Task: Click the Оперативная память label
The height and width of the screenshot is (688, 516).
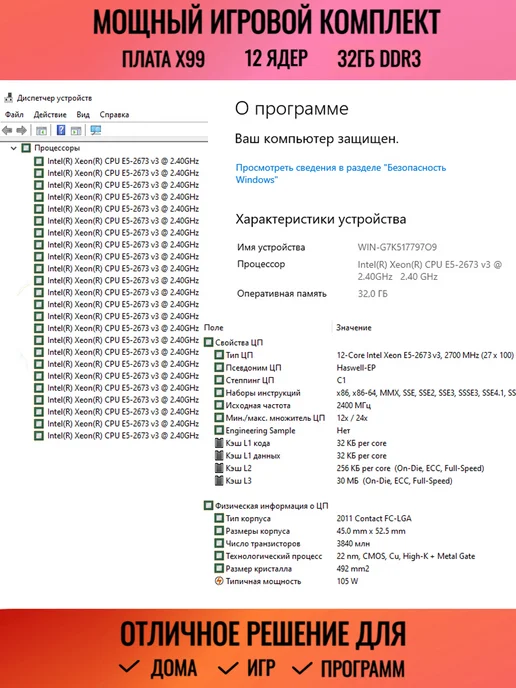Action: 282,294
